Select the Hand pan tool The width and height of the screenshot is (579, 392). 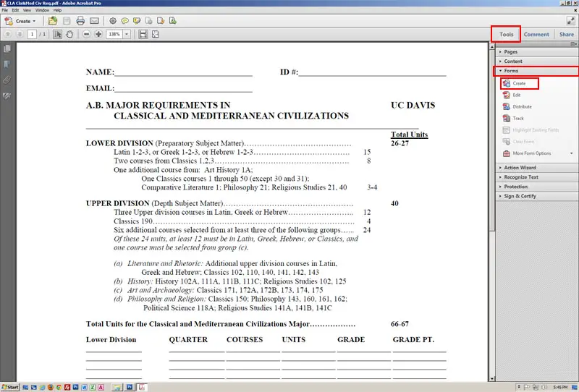click(69, 34)
